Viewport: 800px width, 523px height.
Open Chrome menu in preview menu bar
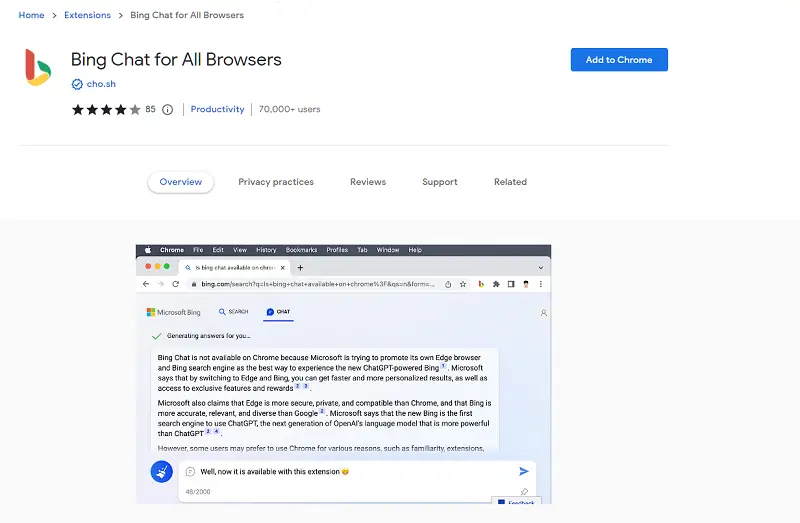tap(172, 250)
